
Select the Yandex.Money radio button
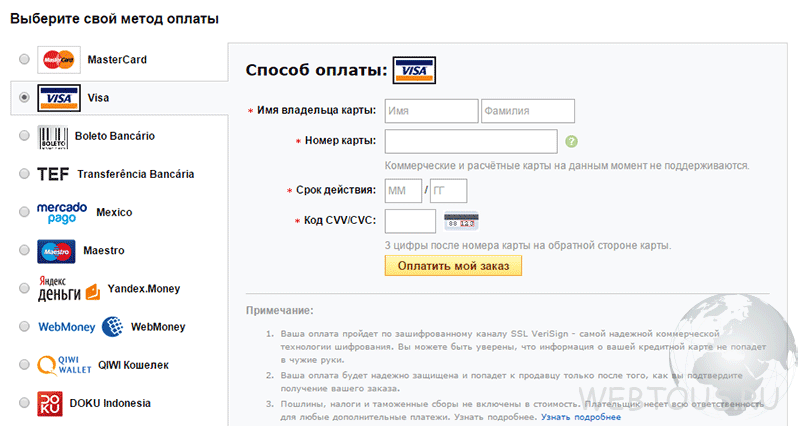(24, 288)
